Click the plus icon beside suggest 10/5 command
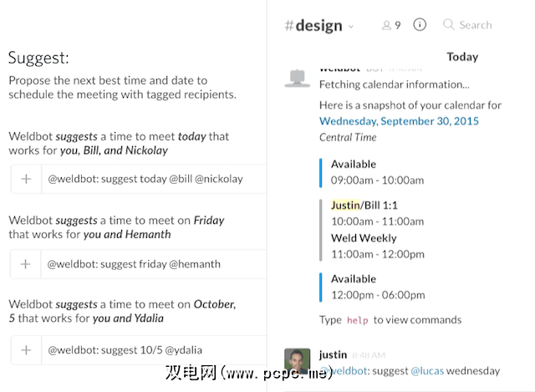Image resolution: width=535 pixels, height=392 pixels. tap(25, 349)
